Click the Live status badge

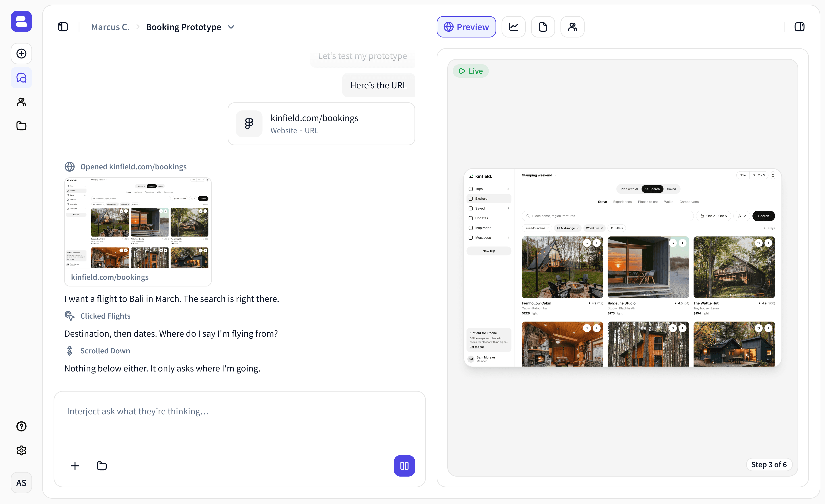[x=471, y=71]
